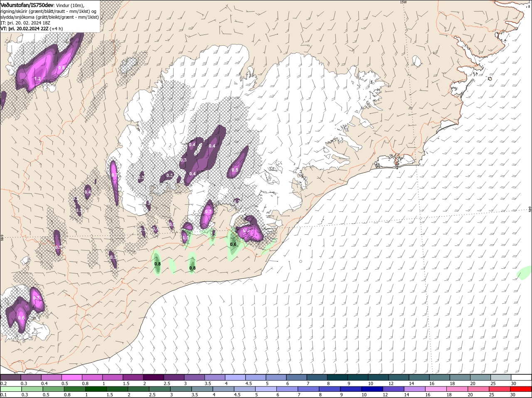
Task: Pick the lower legend bright red swatch at 30
Action: [521, 389]
